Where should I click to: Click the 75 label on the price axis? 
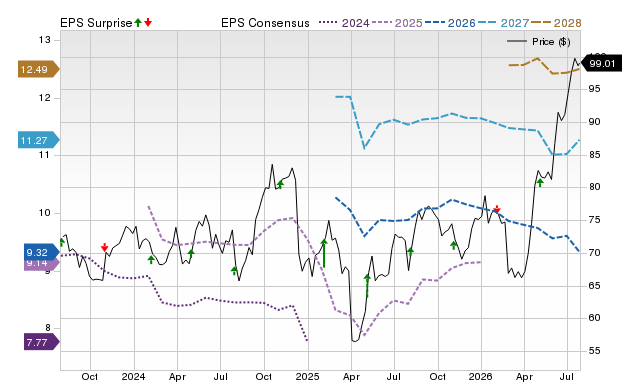click(x=594, y=220)
